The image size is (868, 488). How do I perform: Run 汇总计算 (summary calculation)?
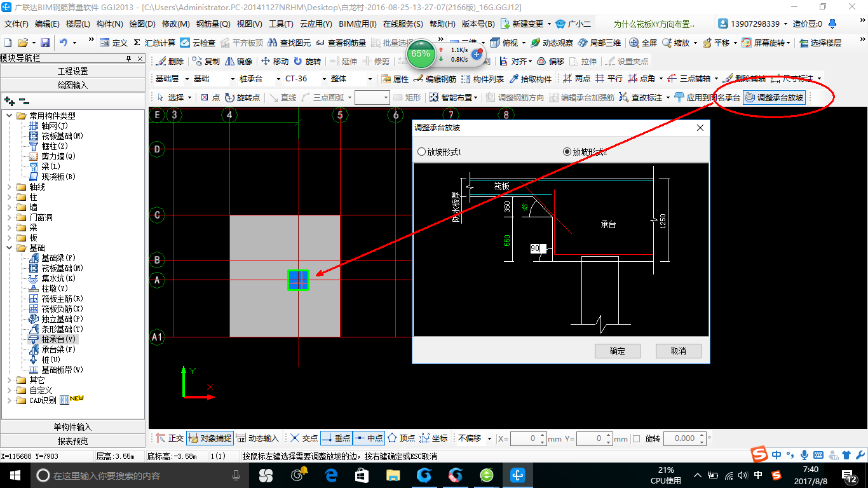(154, 43)
